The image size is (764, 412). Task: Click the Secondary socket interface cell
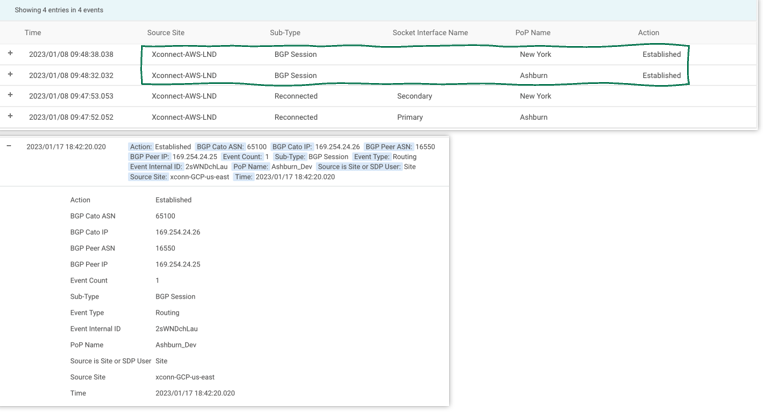[x=414, y=96]
